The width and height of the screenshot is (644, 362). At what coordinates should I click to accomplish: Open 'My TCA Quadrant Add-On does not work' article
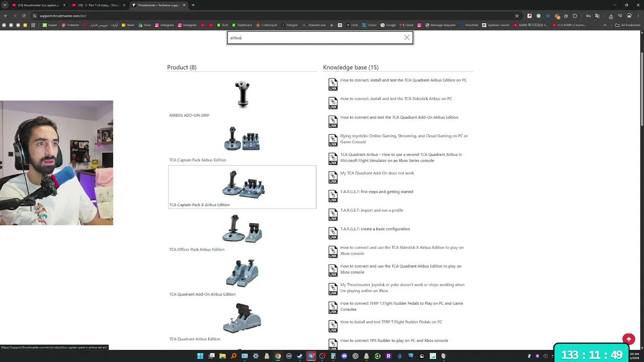[x=377, y=173]
